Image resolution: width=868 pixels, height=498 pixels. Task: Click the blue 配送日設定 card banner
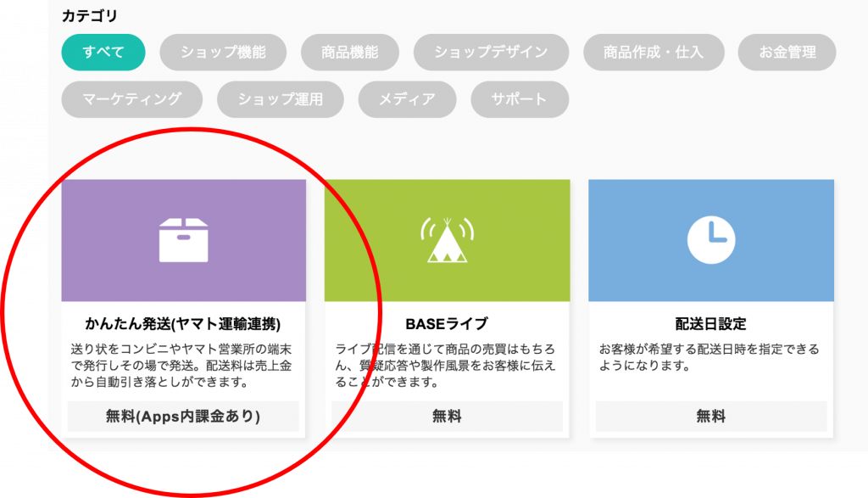click(x=711, y=240)
